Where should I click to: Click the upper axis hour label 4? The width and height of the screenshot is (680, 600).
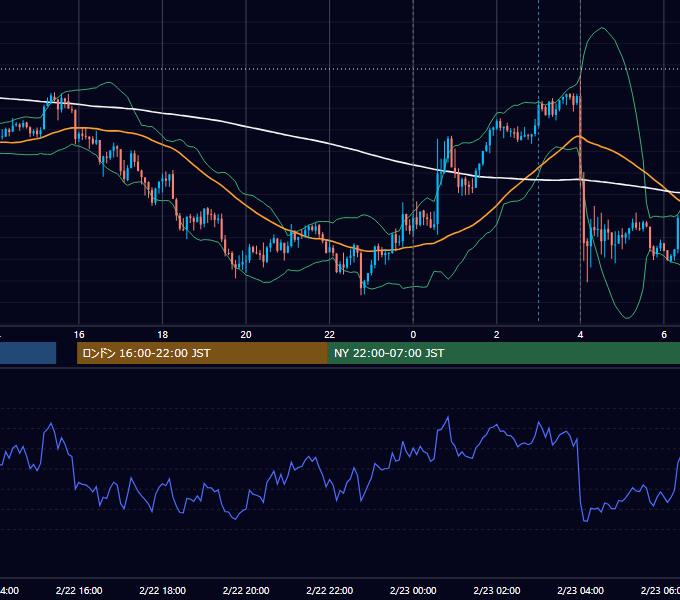point(580,335)
